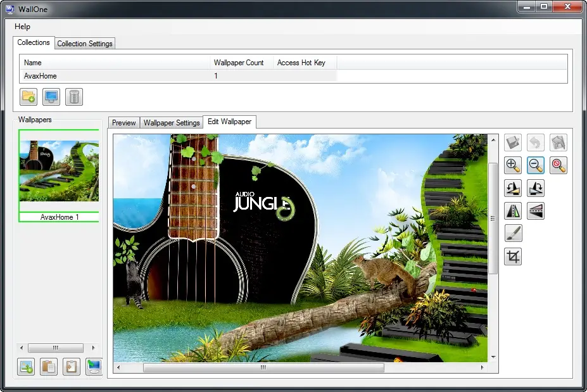Click the add collection folder icon
The width and height of the screenshot is (587, 392).
pyautogui.click(x=28, y=97)
